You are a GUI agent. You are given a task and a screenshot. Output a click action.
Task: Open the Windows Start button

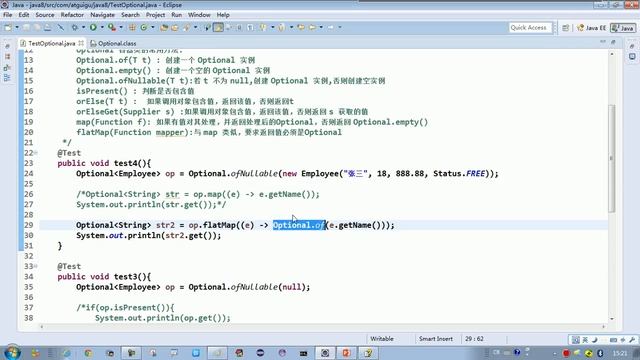click(12, 352)
